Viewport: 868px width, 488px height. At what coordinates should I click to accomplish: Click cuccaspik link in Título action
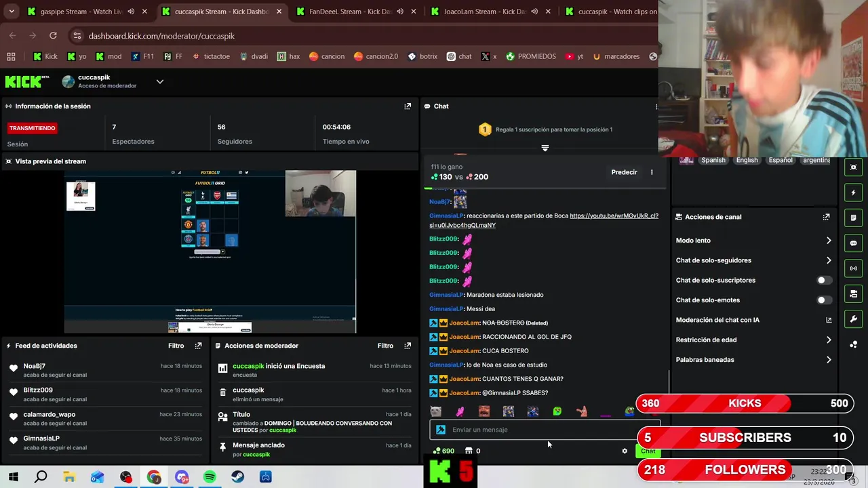point(283,430)
